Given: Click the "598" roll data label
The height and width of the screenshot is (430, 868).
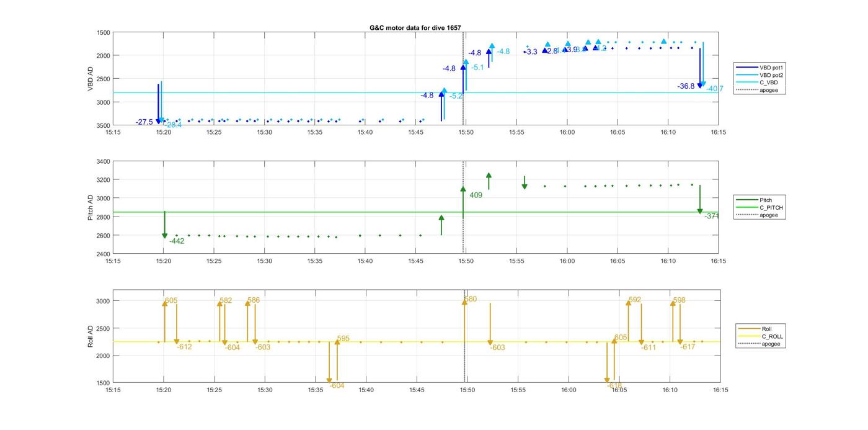Looking at the screenshot, I should (680, 300).
